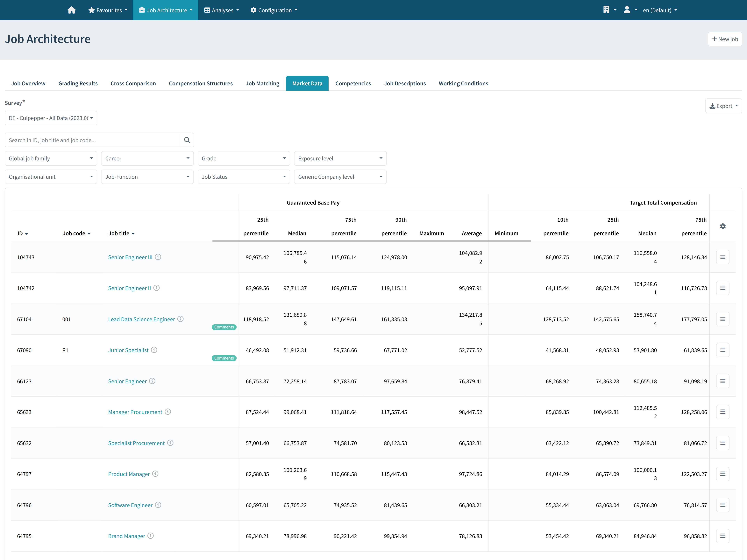Open row menu for Lead Data Science Engineer
This screenshot has height=560, width=747.
pos(722,319)
